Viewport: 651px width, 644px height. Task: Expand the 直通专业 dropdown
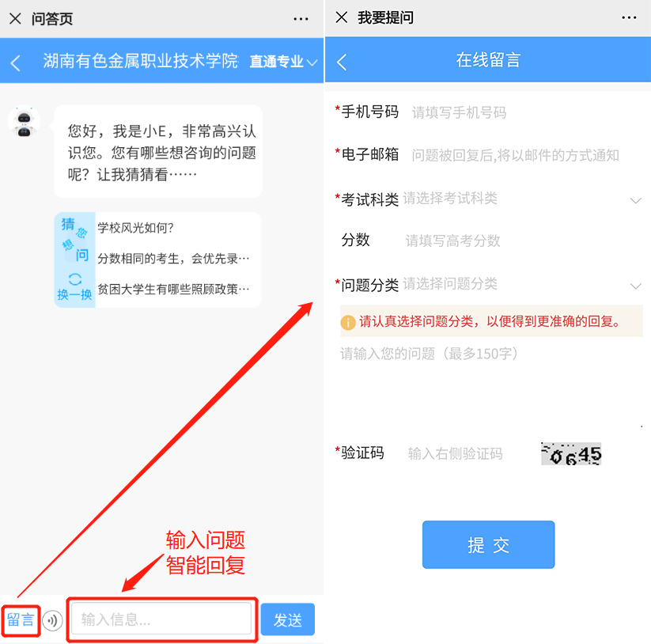[x=283, y=62]
